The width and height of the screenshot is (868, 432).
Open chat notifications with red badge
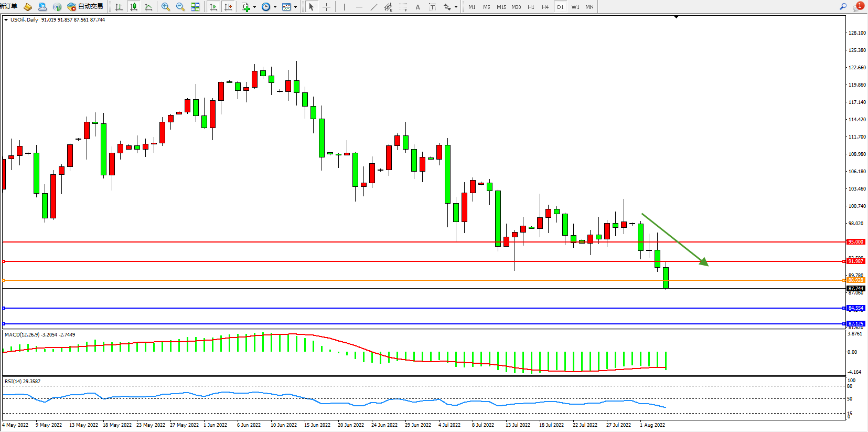[x=858, y=6]
